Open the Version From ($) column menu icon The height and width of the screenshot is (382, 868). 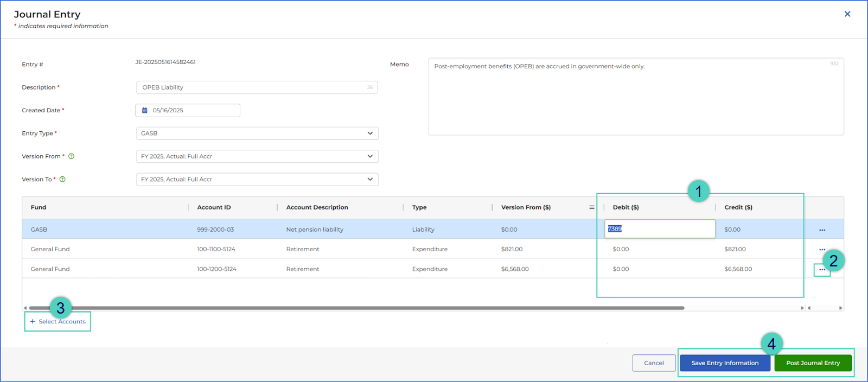click(x=591, y=207)
